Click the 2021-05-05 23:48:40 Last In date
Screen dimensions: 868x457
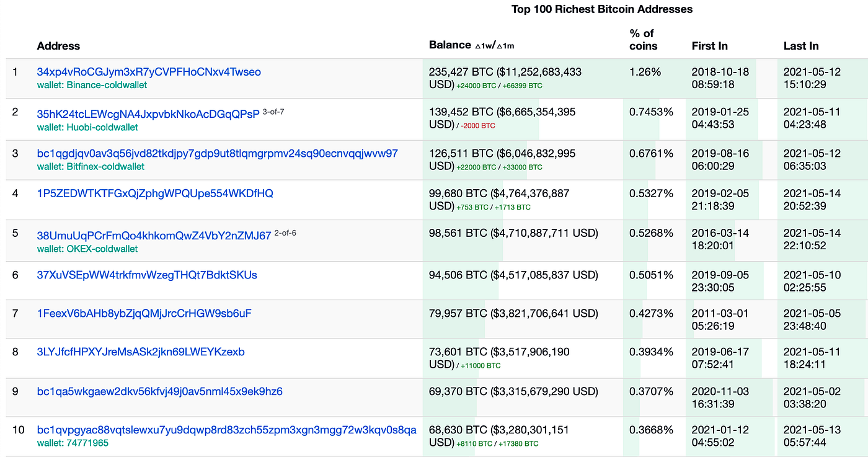click(812, 319)
